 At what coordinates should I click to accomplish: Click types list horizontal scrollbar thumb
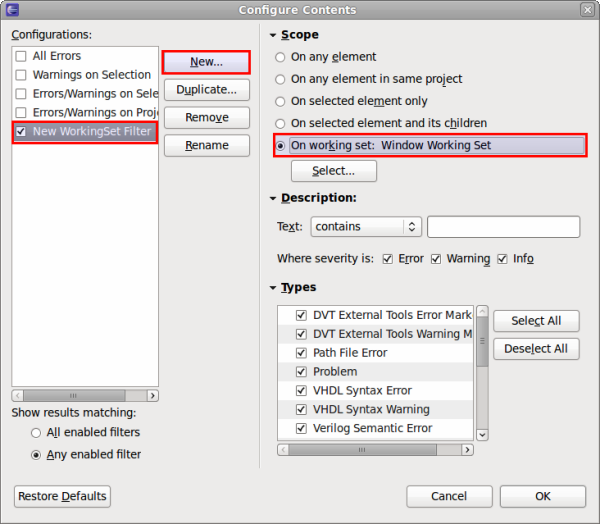pyautogui.click(x=362, y=450)
